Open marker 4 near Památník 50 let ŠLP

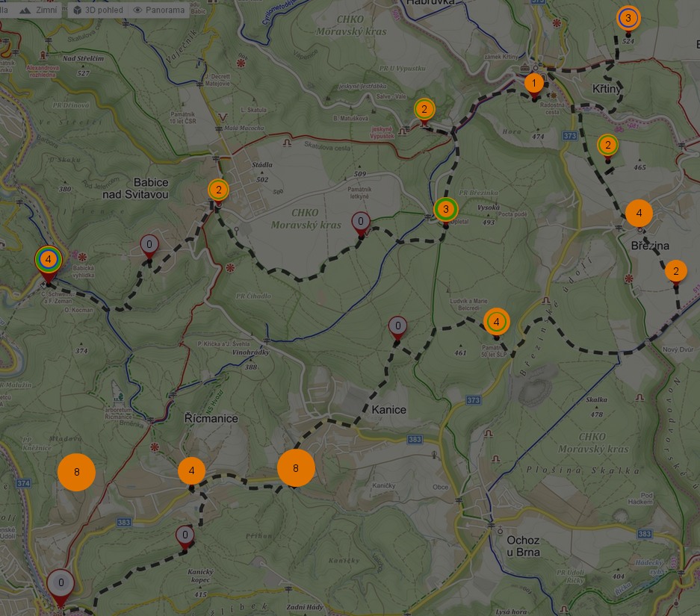pos(496,322)
